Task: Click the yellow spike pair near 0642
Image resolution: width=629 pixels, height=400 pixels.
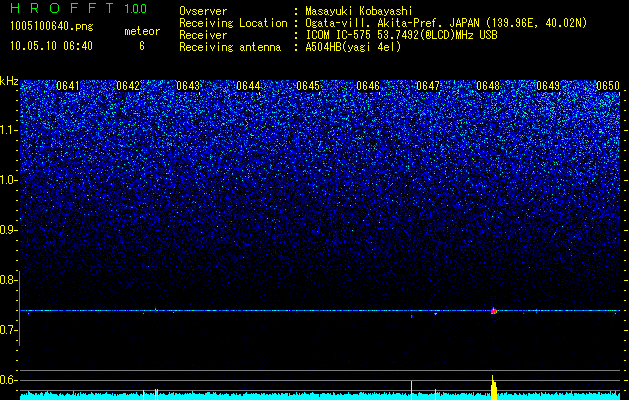Action: click(156, 394)
